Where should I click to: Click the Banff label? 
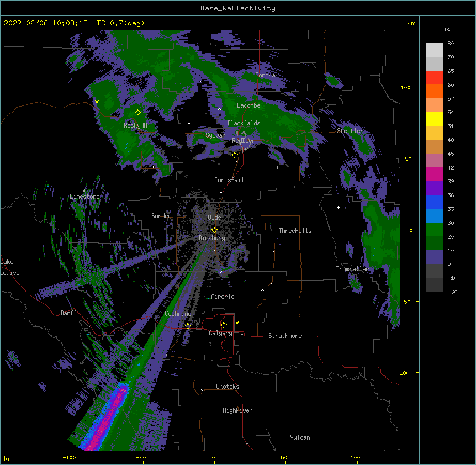pyautogui.click(x=68, y=313)
